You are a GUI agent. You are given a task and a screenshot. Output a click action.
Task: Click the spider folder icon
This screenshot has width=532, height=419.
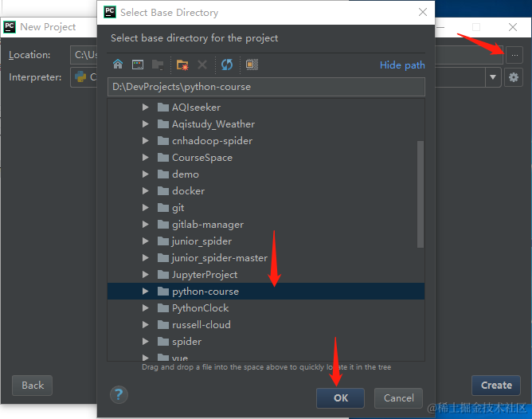tap(163, 341)
